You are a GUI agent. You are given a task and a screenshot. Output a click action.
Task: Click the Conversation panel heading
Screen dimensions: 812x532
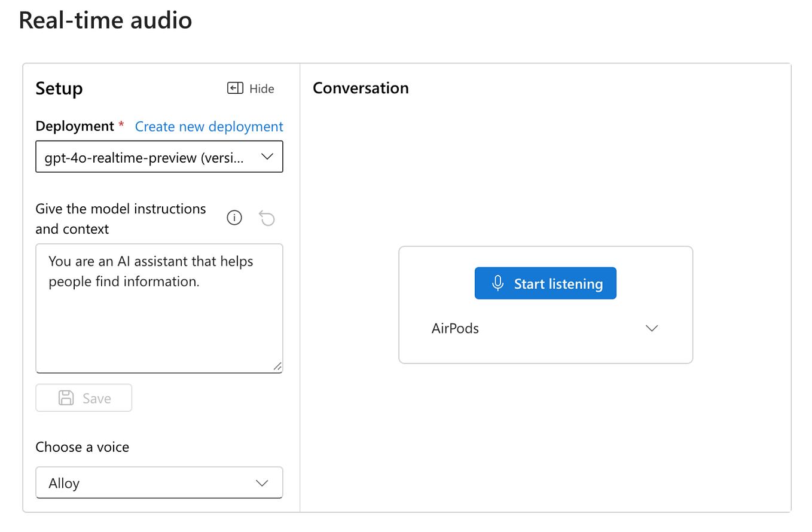point(360,88)
